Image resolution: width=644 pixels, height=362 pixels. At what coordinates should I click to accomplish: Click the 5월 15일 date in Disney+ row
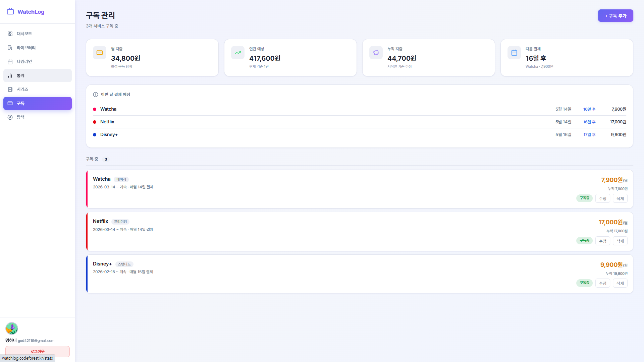[x=563, y=135]
